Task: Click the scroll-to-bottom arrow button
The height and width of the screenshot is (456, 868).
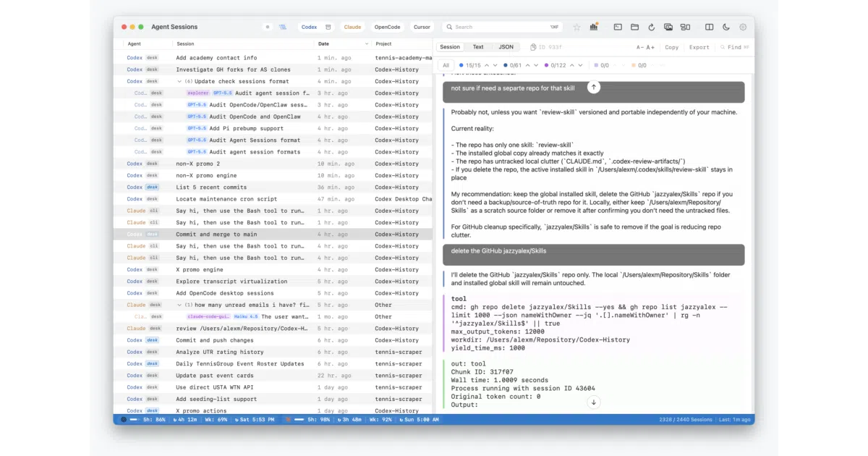Action: click(x=593, y=402)
